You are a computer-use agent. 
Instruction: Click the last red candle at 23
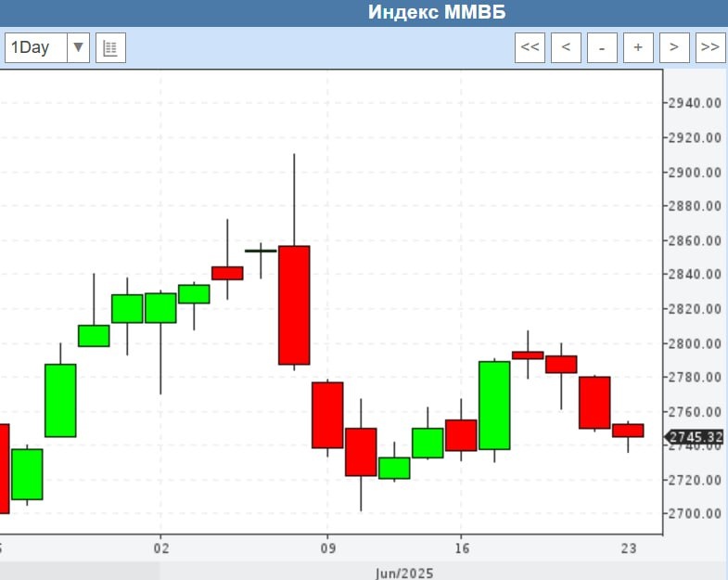628,431
